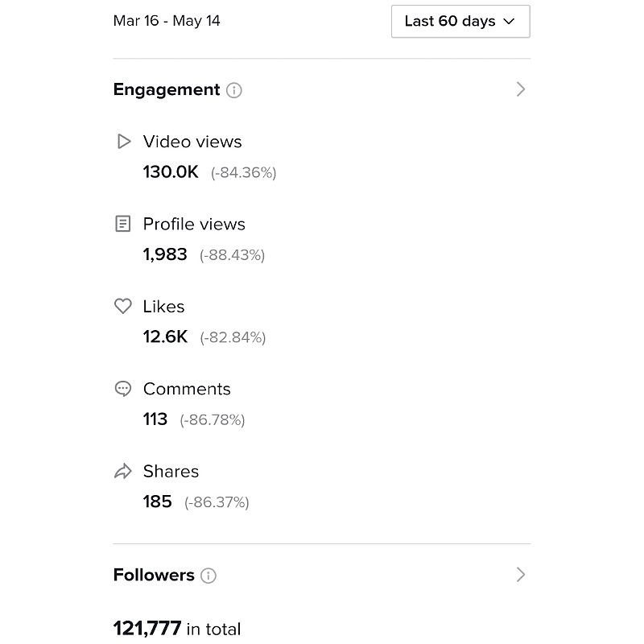Image resolution: width=644 pixels, height=644 pixels.
Task: Click the Likes heart icon
Action: click(x=123, y=306)
